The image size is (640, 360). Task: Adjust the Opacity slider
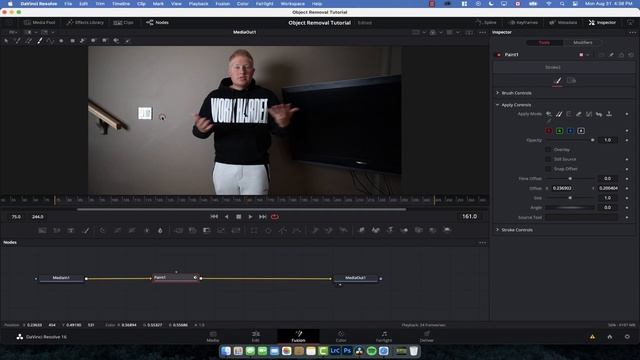click(570, 140)
